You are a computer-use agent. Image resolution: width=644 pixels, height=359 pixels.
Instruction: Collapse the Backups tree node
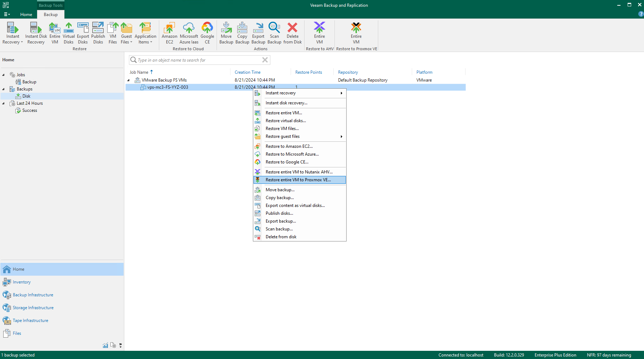coord(4,89)
